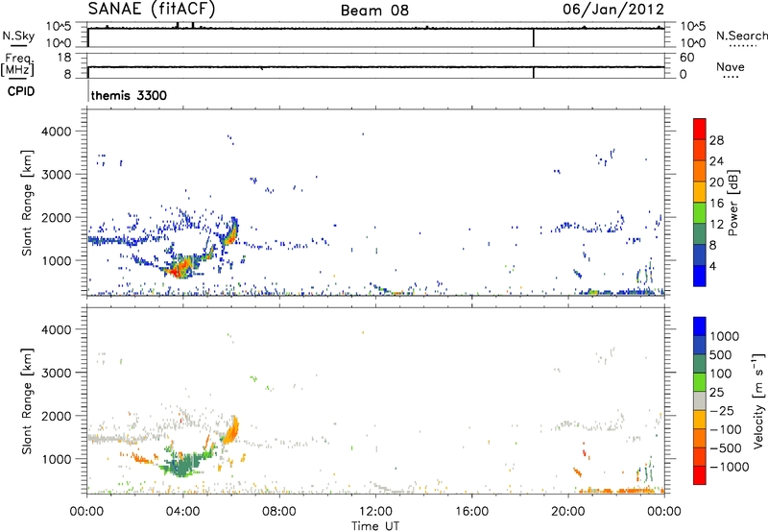The image size is (768, 532).
Task: Click the CPID row label
Action: click(x=21, y=91)
